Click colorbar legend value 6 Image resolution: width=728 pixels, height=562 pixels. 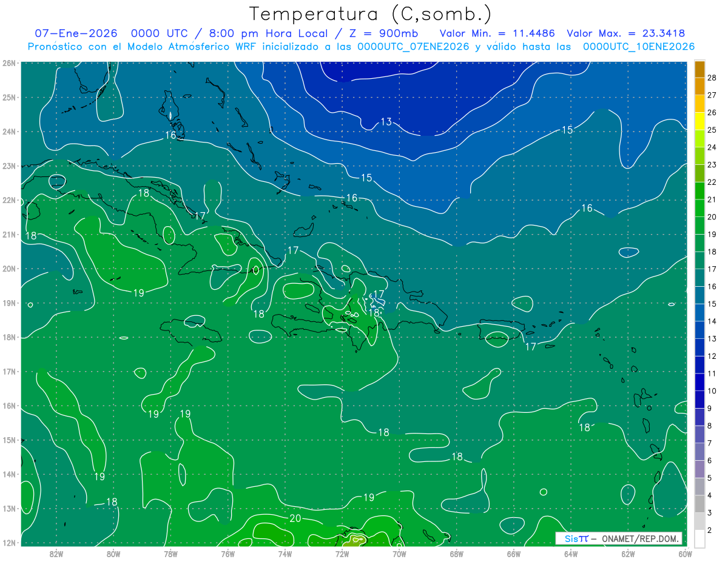710,461
